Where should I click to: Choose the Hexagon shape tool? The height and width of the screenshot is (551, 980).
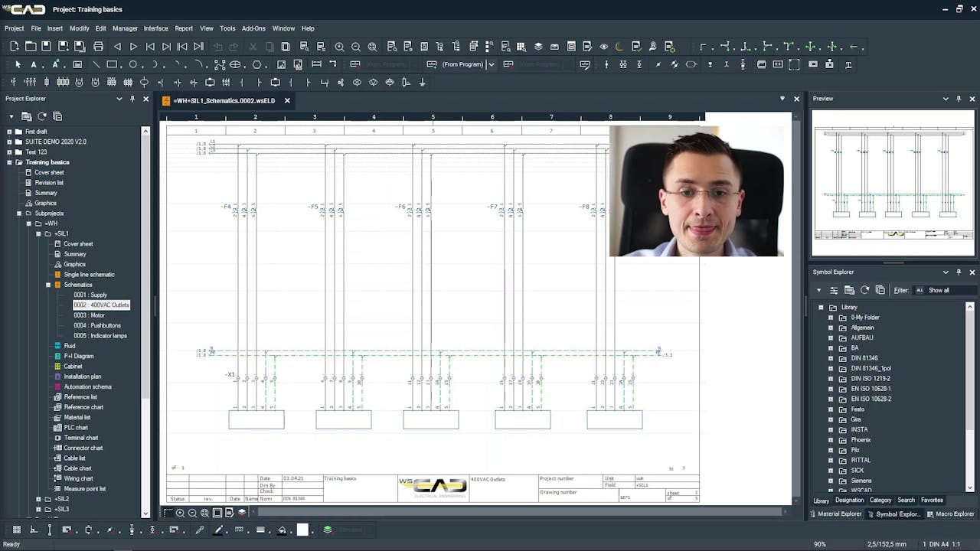[256, 65]
